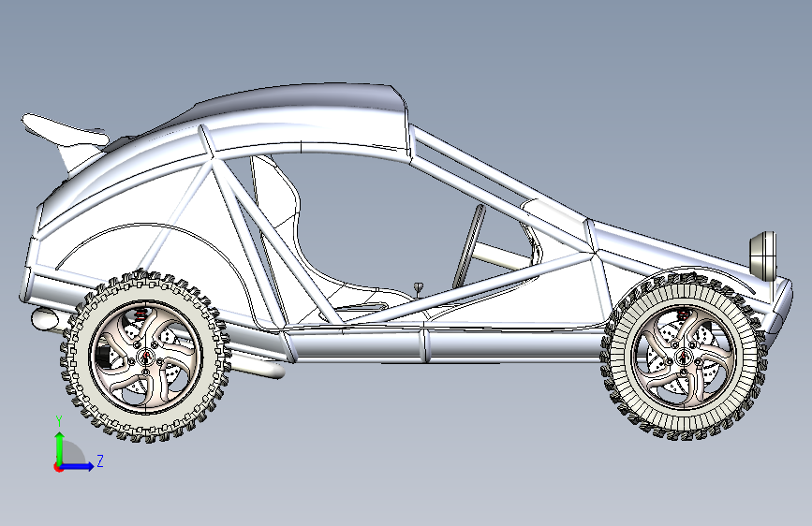Select the rear exhaust pipe tip
The width and height of the screenshot is (812, 526).
(45, 319)
